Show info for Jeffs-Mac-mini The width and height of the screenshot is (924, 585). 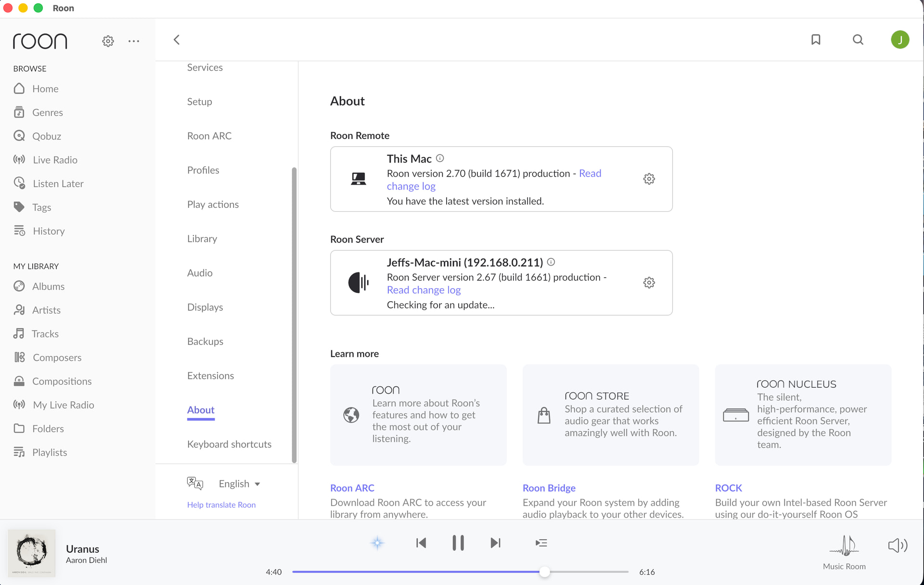tap(551, 262)
